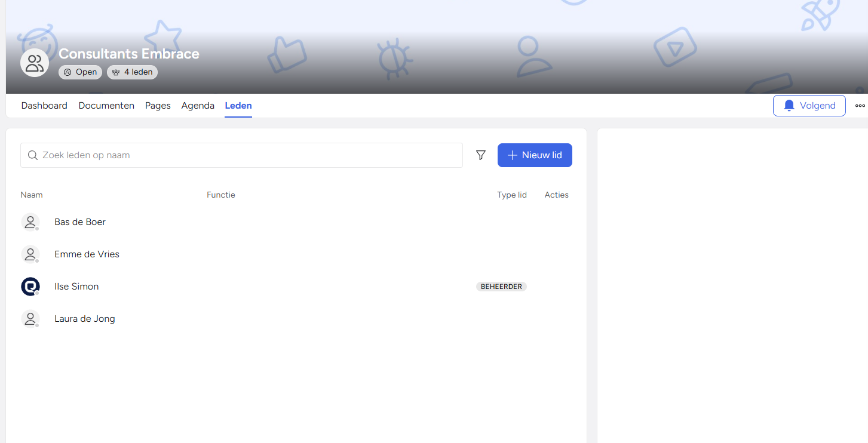The image size is (868, 443).
Task: Select the Leden tab
Action: pos(238,106)
